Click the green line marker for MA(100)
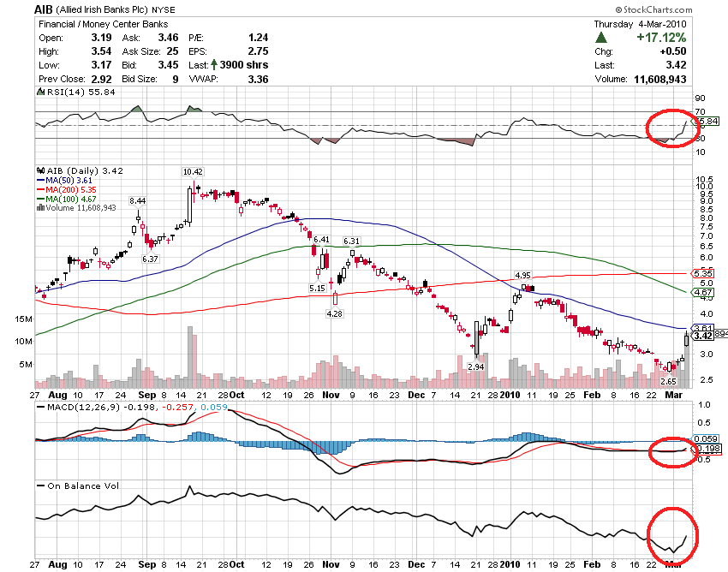This screenshot has width=728, height=572. click(x=40, y=200)
